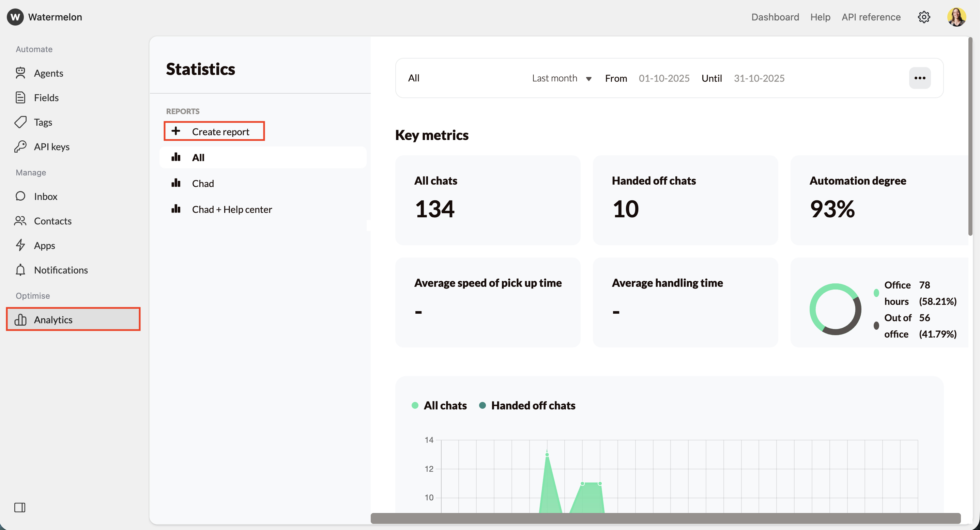Open your profile avatar menu
980x530 pixels.
tap(956, 17)
